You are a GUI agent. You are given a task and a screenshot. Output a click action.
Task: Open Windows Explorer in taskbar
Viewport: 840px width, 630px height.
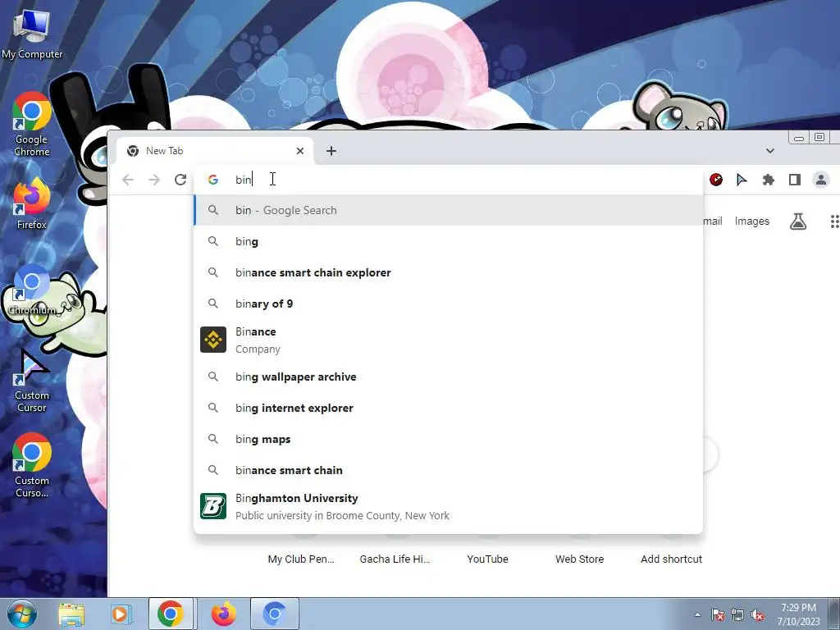[71, 614]
